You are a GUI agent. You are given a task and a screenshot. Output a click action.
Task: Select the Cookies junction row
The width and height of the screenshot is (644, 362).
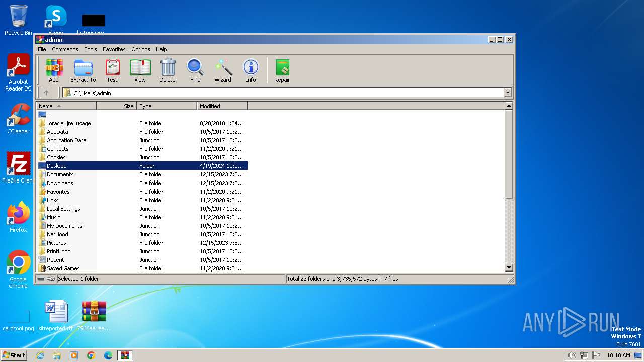[x=142, y=157]
